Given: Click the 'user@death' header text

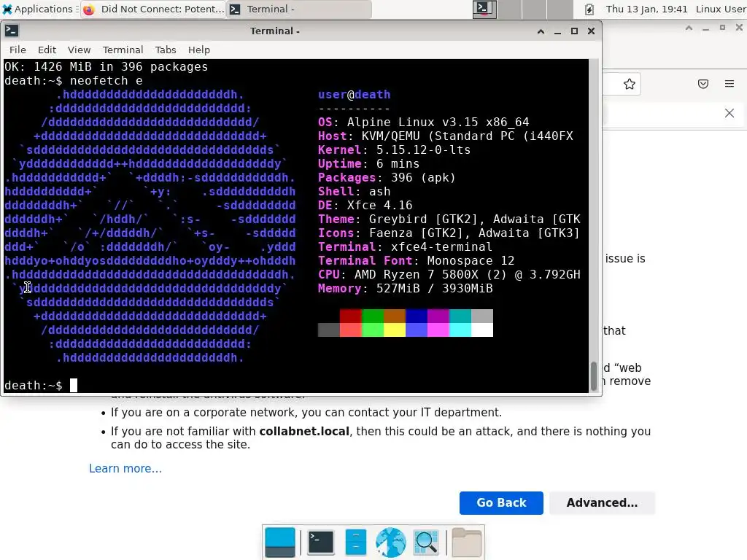Looking at the screenshot, I should [x=354, y=95].
